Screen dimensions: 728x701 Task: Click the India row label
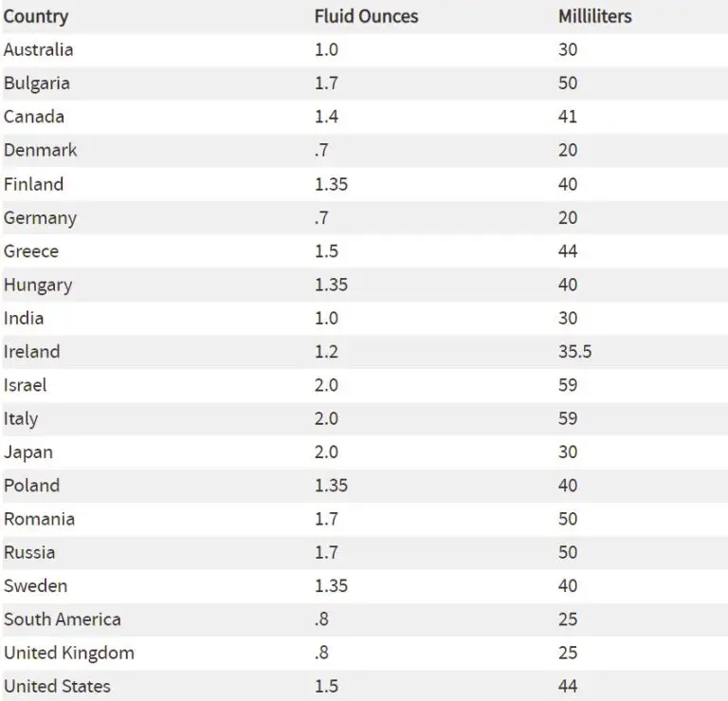pos(24,318)
